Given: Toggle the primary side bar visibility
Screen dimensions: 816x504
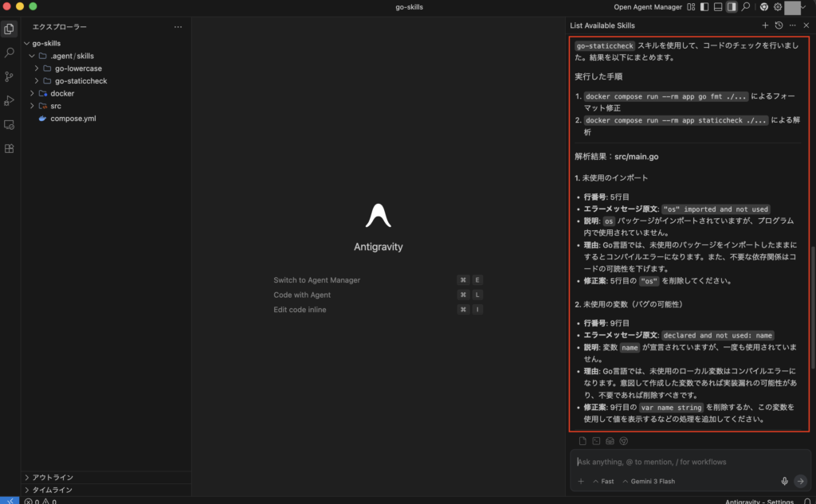Looking at the screenshot, I should [704, 7].
